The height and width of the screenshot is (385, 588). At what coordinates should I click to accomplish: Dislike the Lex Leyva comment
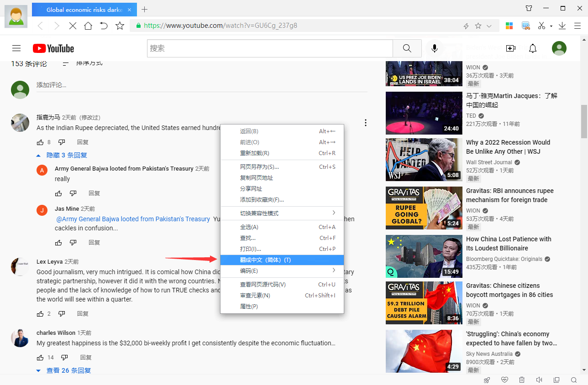(62, 314)
